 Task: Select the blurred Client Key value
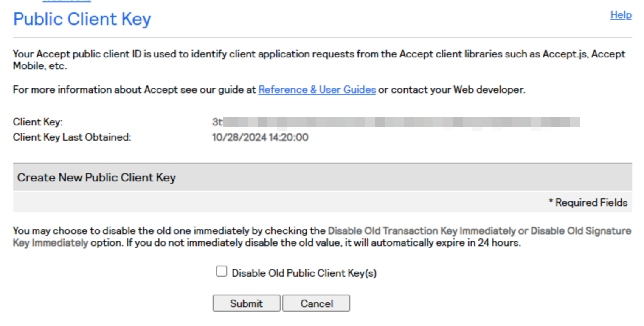click(396, 122)
